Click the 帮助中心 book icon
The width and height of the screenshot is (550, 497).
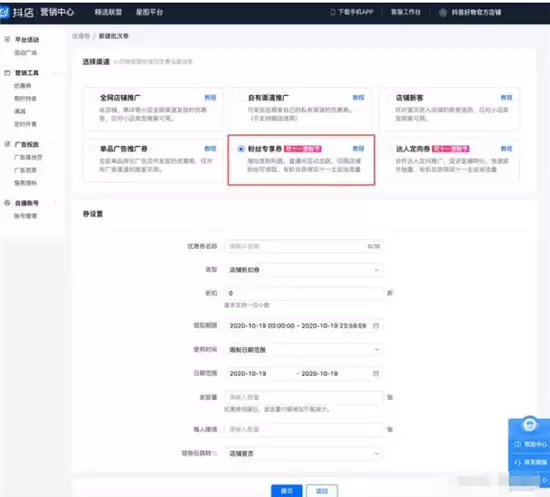tap(517, 444)
